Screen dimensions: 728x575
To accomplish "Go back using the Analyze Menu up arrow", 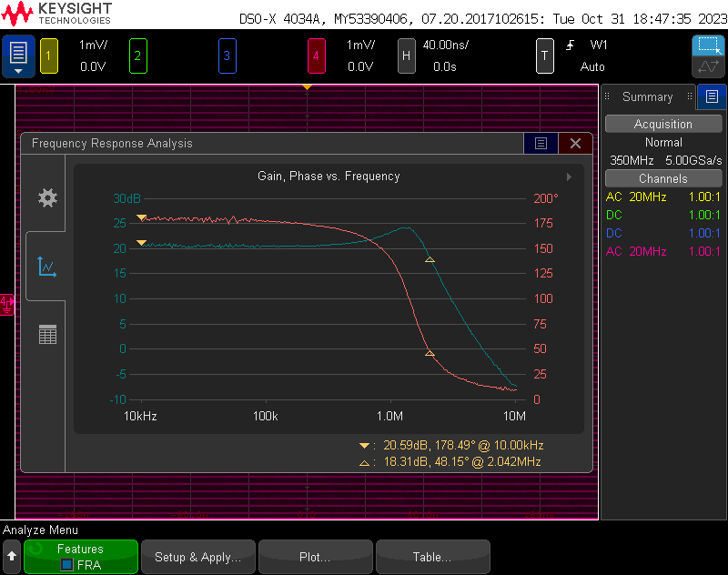I will [12, 557].
